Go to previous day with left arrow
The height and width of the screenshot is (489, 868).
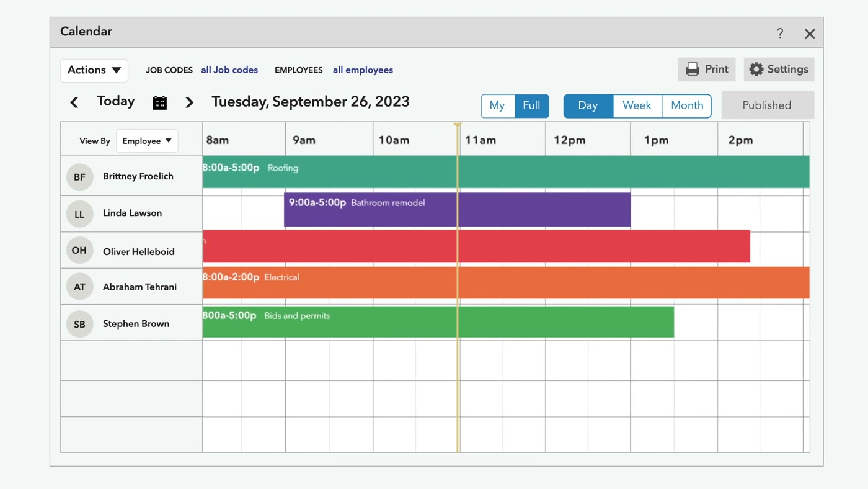(74, 102)
